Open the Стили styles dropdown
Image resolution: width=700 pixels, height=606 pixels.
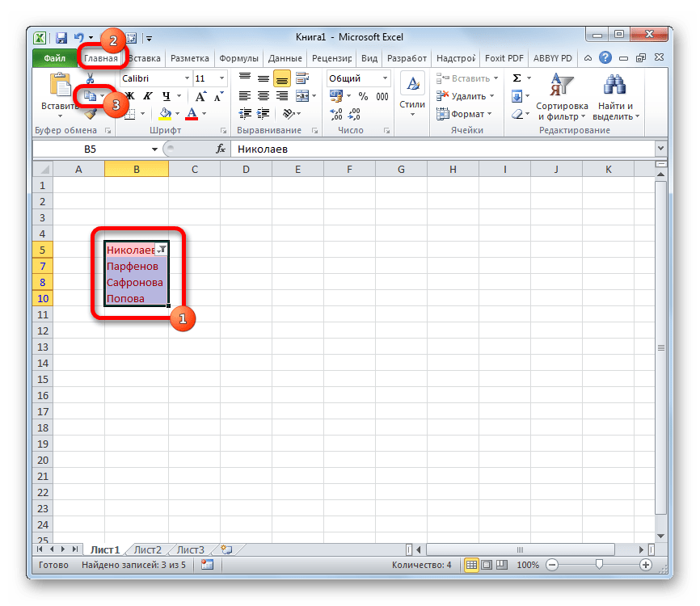tap(412, 96)
